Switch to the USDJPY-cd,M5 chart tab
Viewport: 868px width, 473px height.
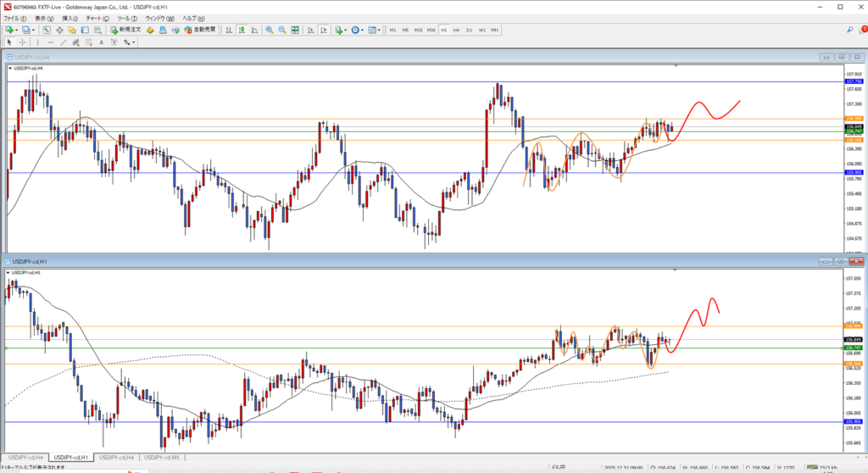[162, 458]
